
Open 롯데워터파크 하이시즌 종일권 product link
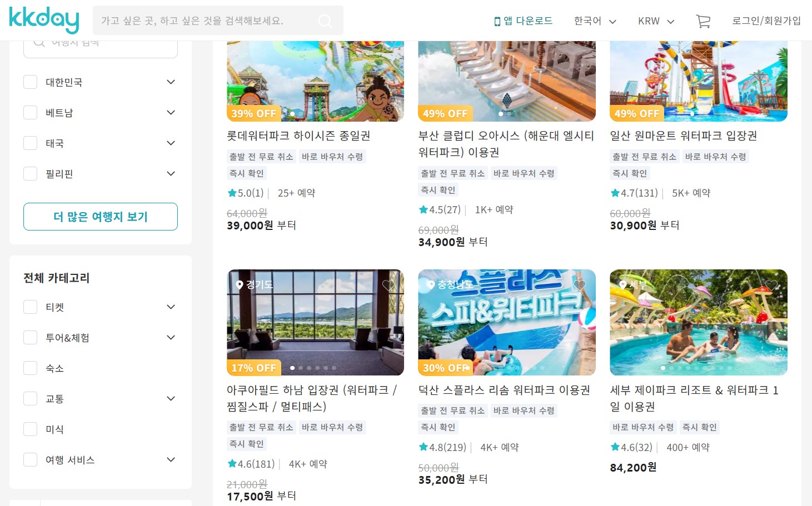[298, 136]
